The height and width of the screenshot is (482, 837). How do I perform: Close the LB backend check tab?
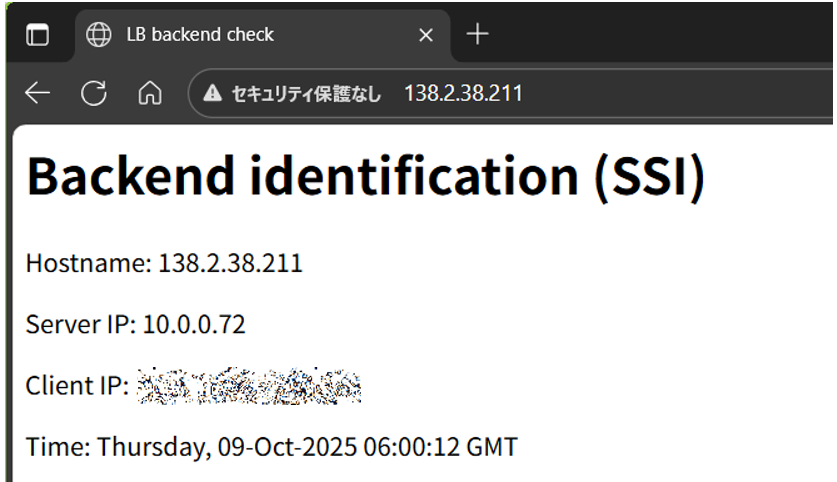pos(425,35)
